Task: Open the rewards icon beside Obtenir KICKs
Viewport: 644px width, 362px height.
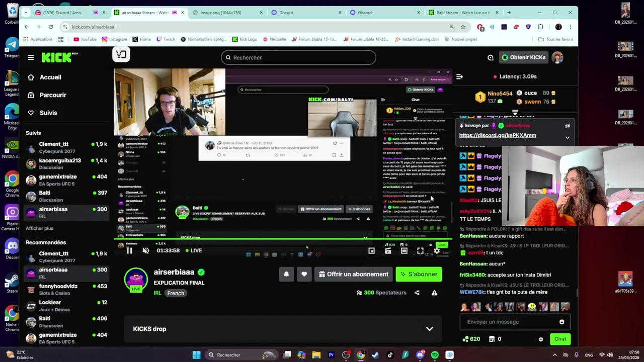Action: 491,57
